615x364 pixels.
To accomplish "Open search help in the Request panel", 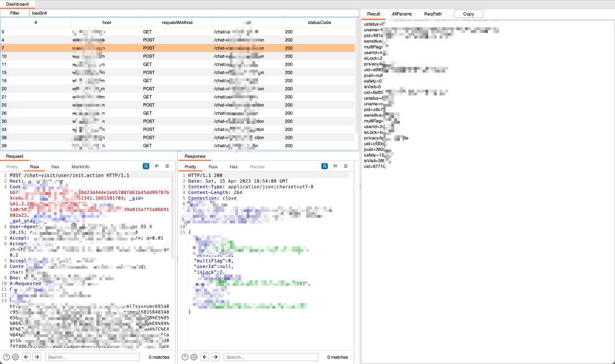I will pos(7,357).
